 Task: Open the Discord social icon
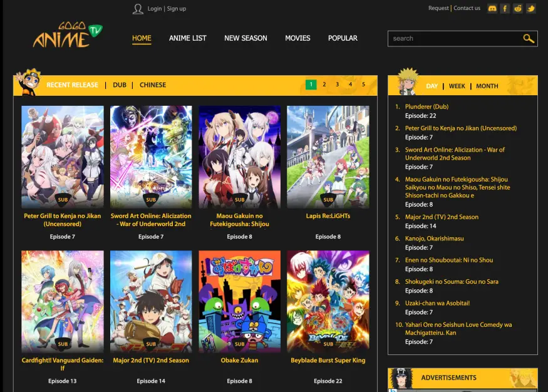tap(492, 8)
